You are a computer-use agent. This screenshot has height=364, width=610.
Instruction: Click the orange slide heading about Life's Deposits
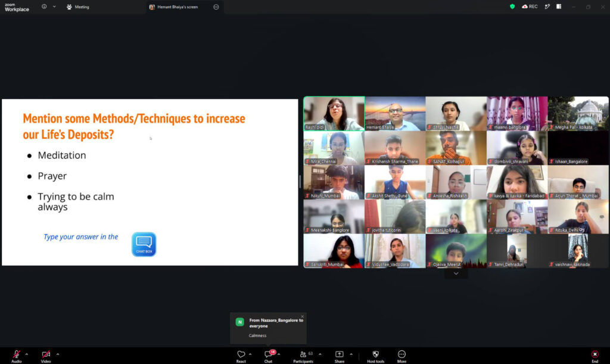coord(134,126)
